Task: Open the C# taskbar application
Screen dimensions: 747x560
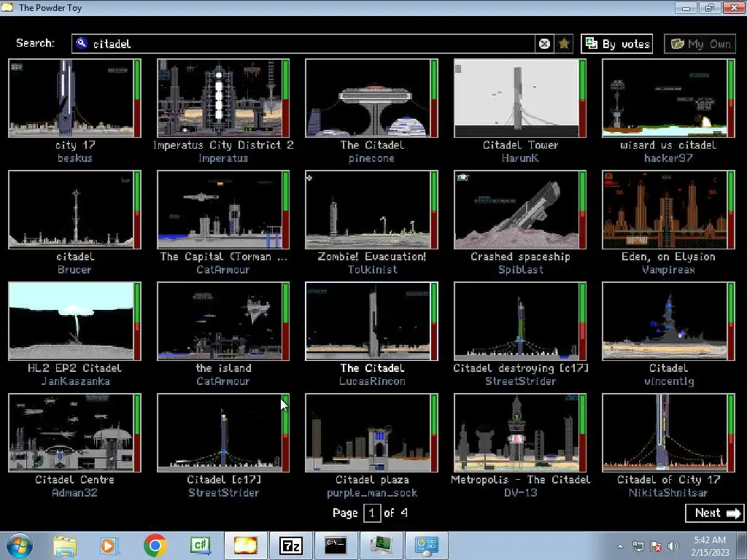Action: (x=200, y=545)
